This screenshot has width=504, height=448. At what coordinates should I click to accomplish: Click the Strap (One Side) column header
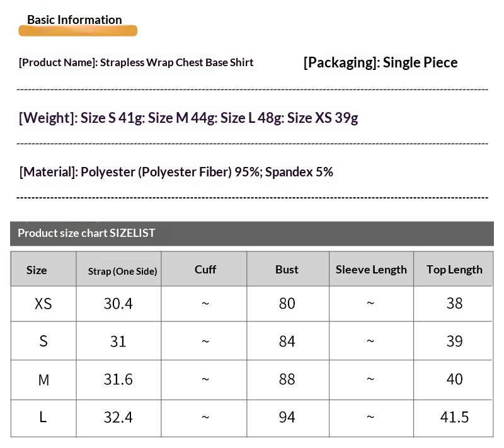point(122,271)
